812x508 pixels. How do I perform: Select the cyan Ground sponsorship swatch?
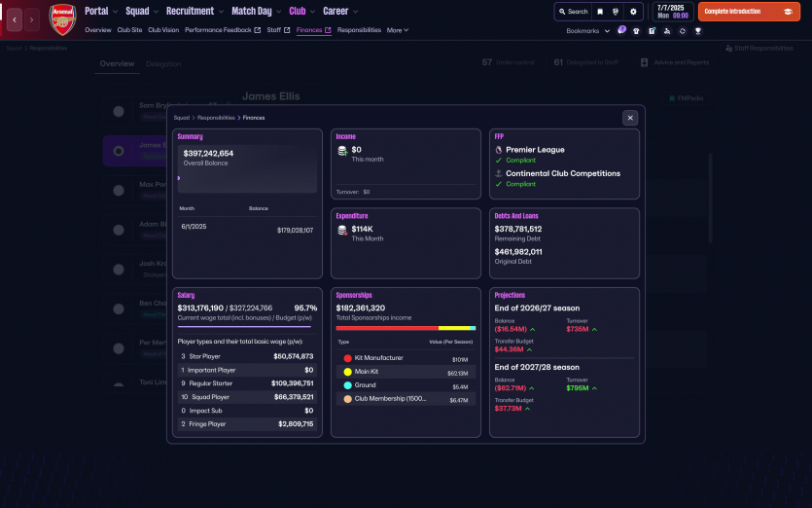(x=347, y=385)
